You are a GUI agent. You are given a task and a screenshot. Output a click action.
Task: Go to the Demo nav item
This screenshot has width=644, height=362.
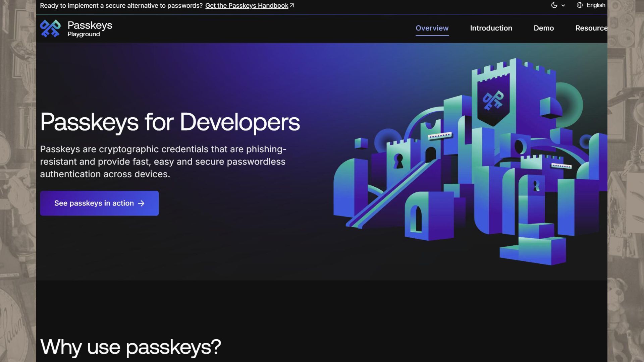tap(544, 28)
